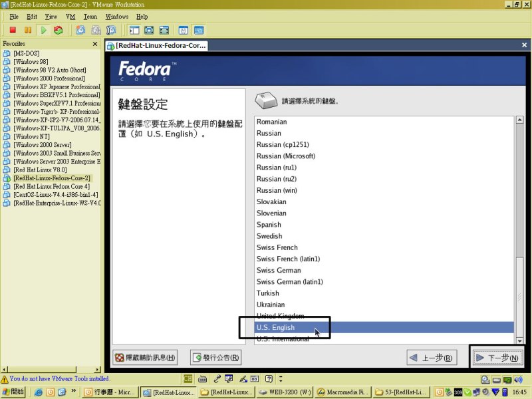Screen dimensions: 532x399
Task: Launch Internet Explorer from quick launch
Action: tap(39, 392)
